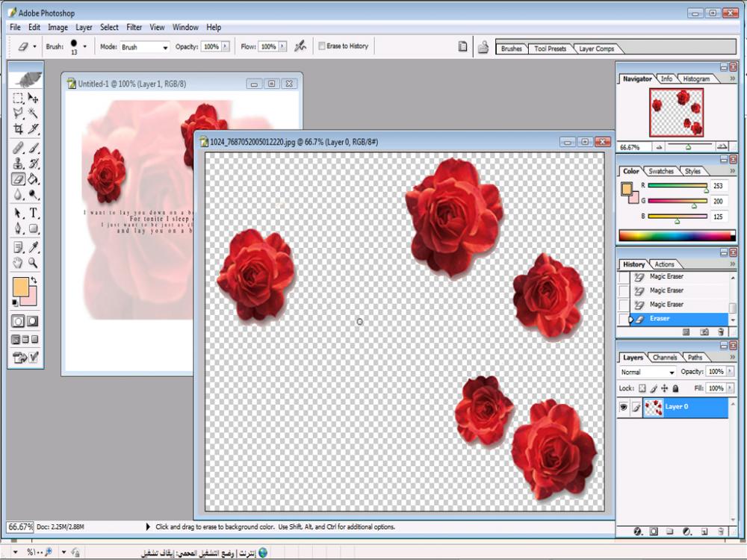Open the Filter menu
This screenshot has height=560, width=747.
(x=134, y=28)
